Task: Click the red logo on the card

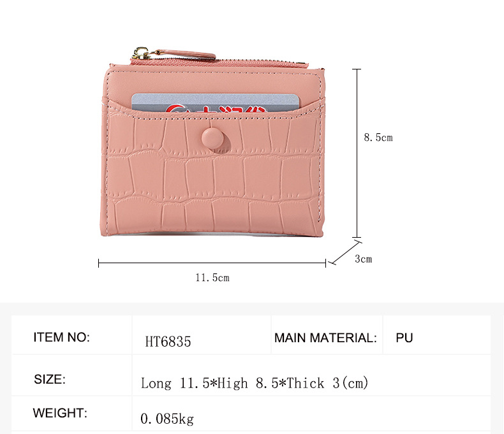Action: click(216, 109)
